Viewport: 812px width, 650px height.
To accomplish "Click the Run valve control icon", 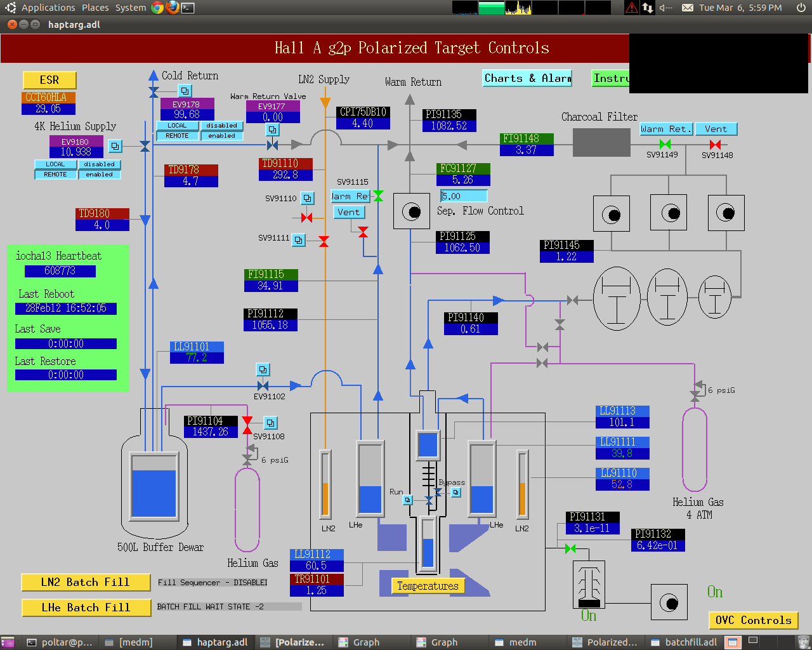I will point(408,500).
